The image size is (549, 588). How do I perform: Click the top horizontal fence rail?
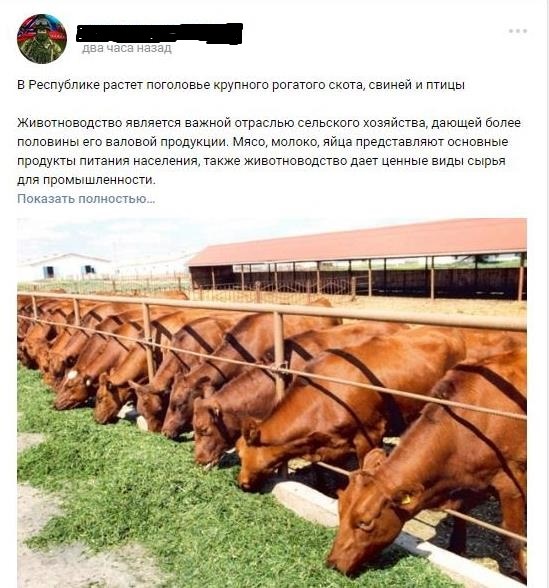272,308
